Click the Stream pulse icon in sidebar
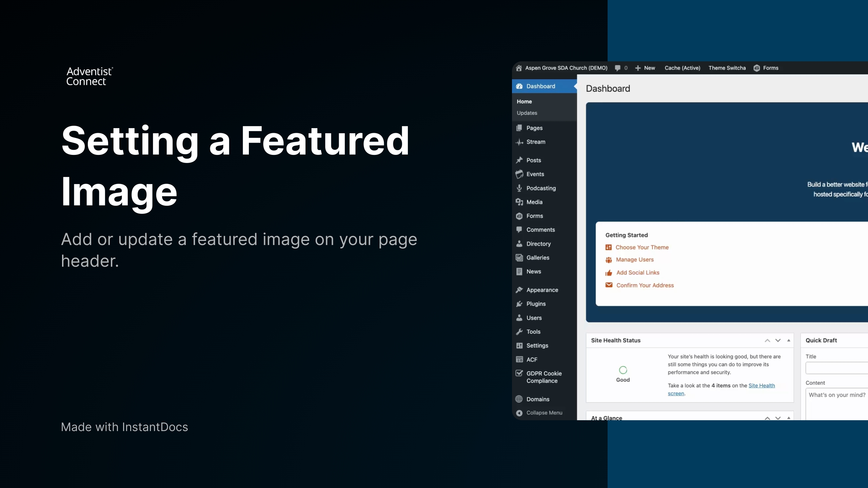The width and height of the screenshot is (868, 488). click(x=519, y=142)
